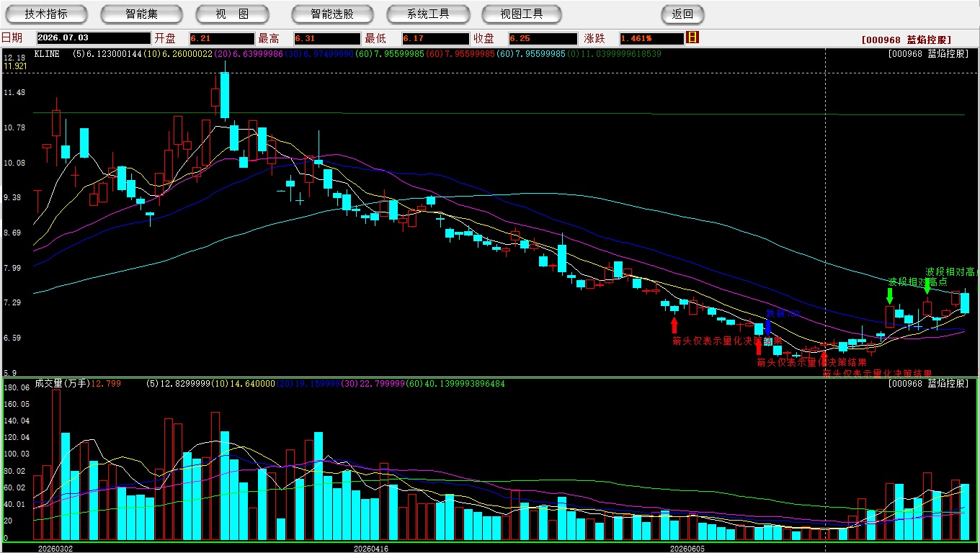Click price axis label 10.78

tap(14, 128)
